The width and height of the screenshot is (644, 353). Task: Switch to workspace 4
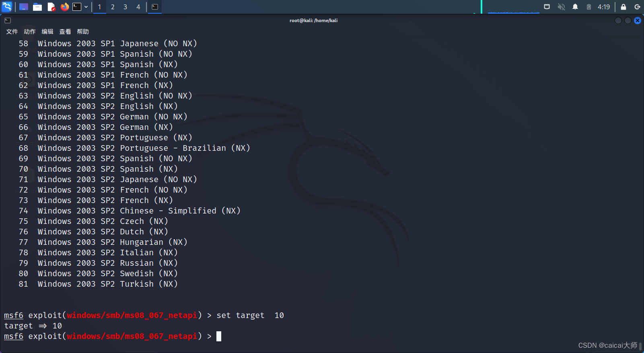click(138, 7)
